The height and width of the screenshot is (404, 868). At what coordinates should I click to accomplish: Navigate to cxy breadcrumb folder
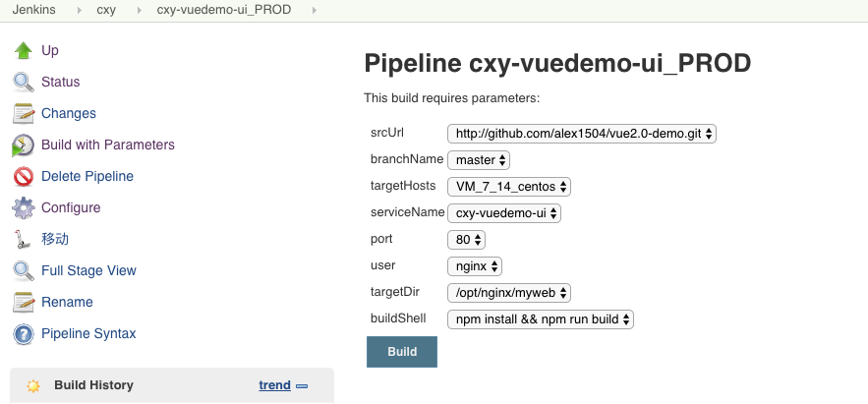(x=106, y=10)
